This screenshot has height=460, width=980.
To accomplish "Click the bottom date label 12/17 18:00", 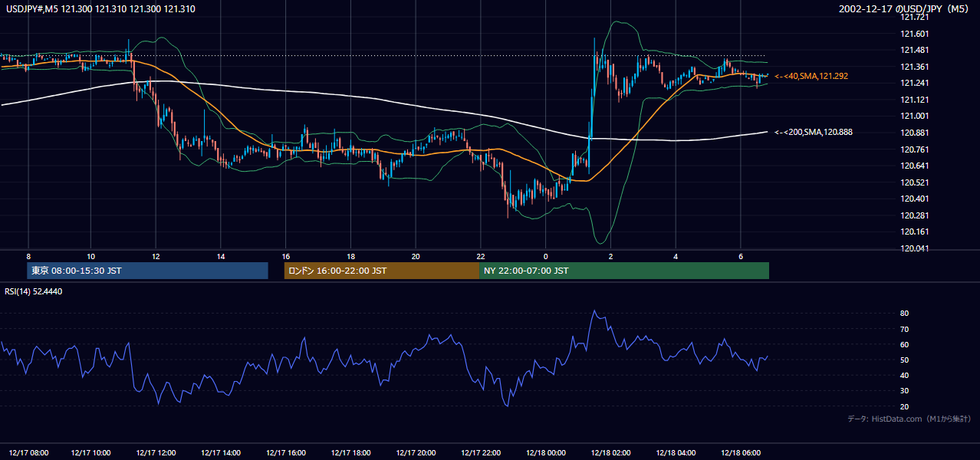I will pyautogui.click(x=352, y=452).
